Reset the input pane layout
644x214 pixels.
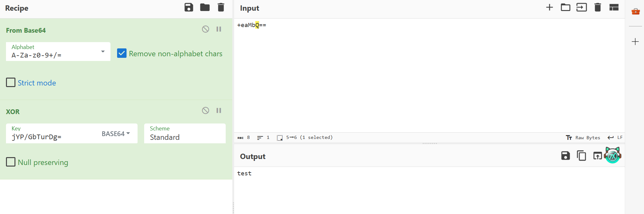(614, 7)
